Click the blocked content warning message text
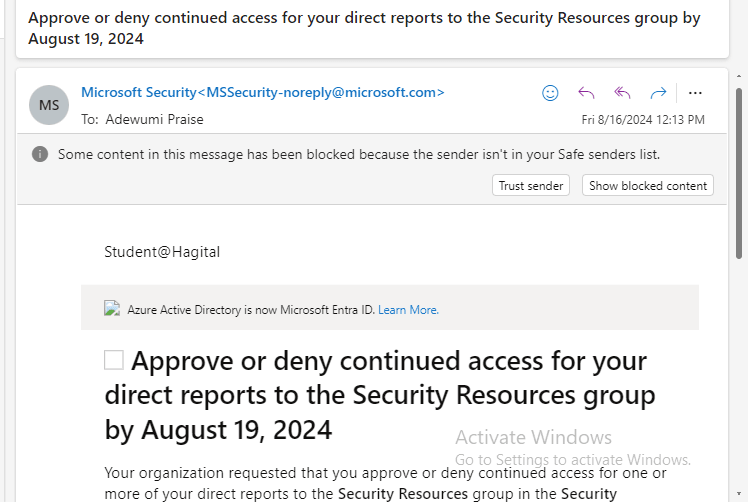The width and height of the screenshot is (748, 502). click(358, 154)
